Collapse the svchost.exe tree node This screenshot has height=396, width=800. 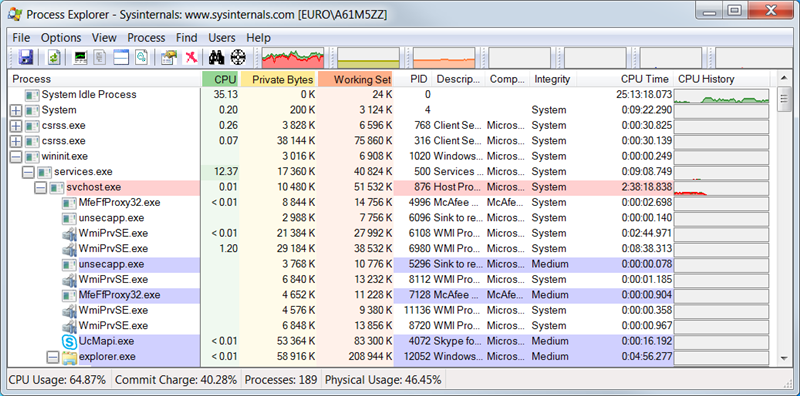[x=41, y=187]
